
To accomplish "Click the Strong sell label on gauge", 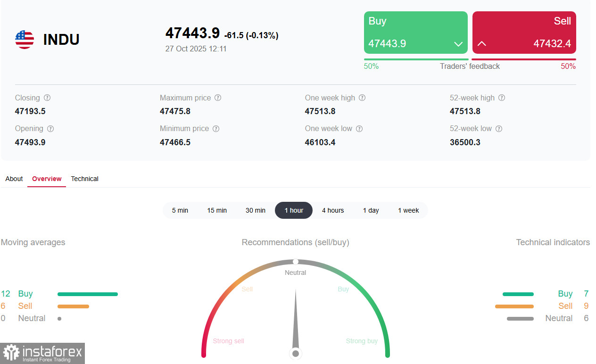I will [x=228, y=341].
